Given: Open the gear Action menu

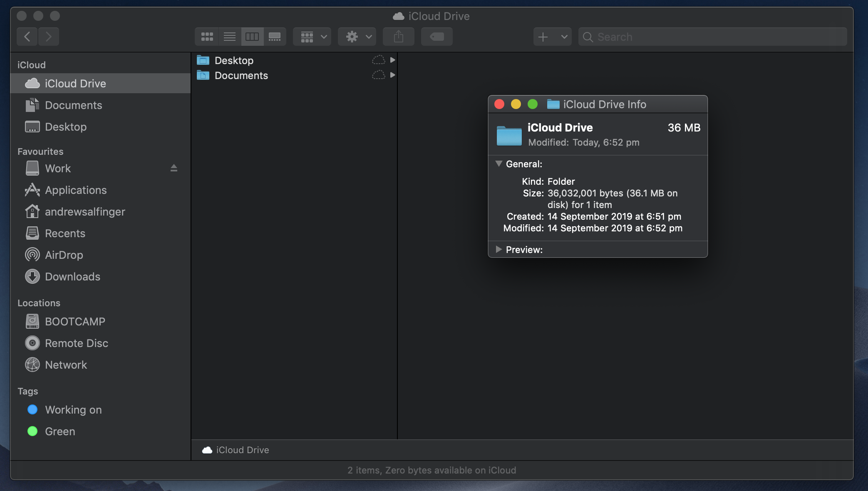Looking at the screenshot, I should click(357, 37).
